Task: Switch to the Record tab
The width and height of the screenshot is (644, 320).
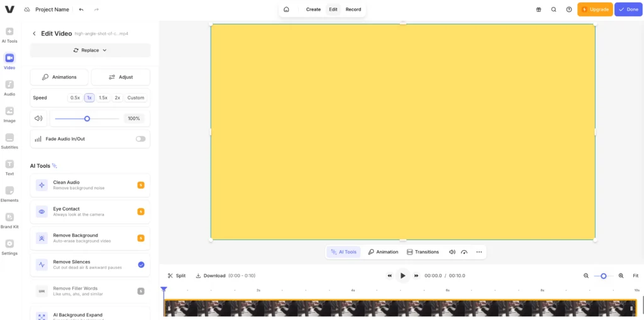Action: (353, 9)
